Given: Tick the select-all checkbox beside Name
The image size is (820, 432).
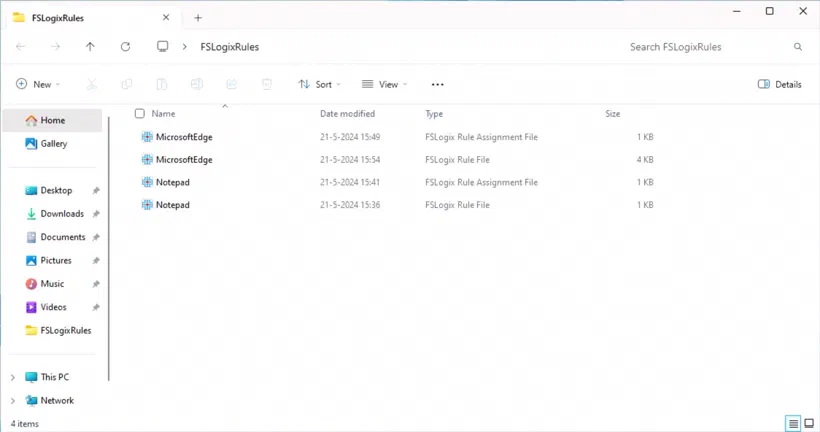Looking at the screenshot, I should click(140, 113).
